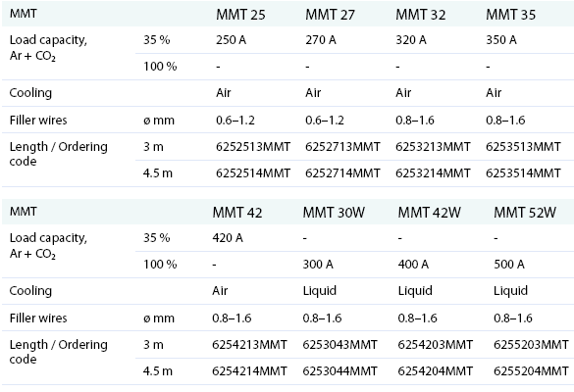Click the MMT 27 column header
This screenshot has height=392, width=574.
331,15
